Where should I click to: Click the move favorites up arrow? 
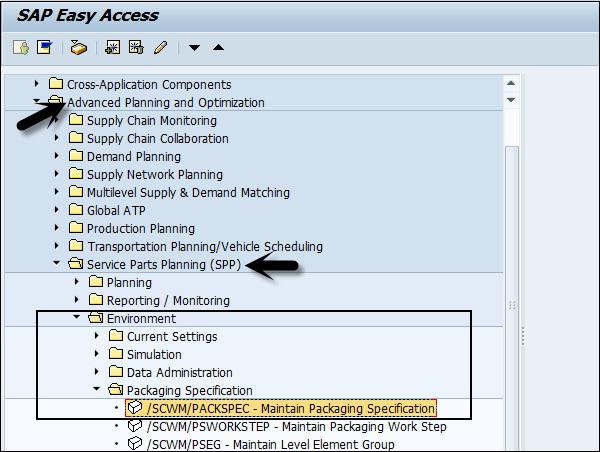click(218, 47)
